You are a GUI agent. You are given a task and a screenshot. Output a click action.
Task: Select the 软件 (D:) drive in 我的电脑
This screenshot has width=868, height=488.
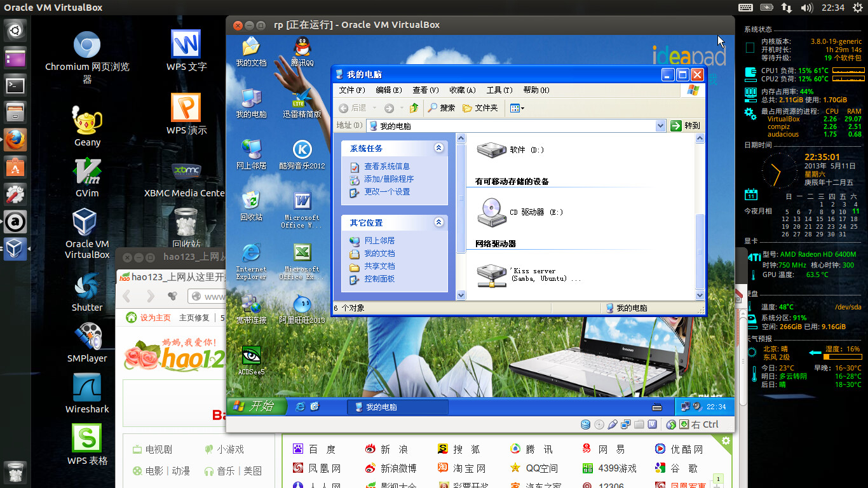(511, 150)
